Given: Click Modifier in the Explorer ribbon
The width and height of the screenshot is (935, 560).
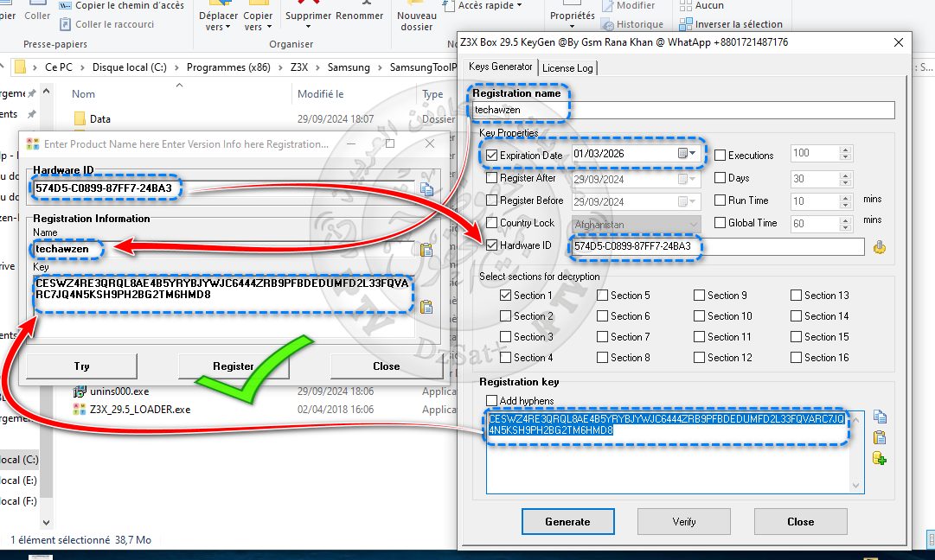Looking at the screenshot, I should pyautogui.click(x=628, y=5).
